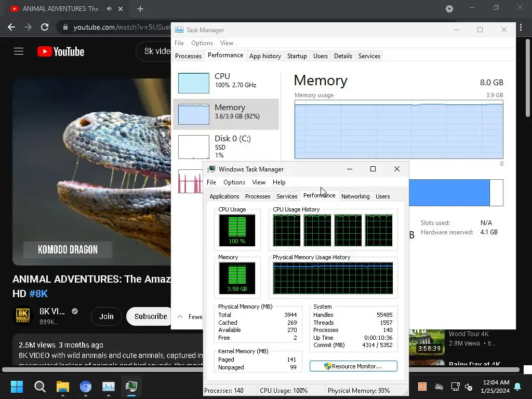
Task: Open File menu in Windows Task Manager
Action: tap(211, 182)
